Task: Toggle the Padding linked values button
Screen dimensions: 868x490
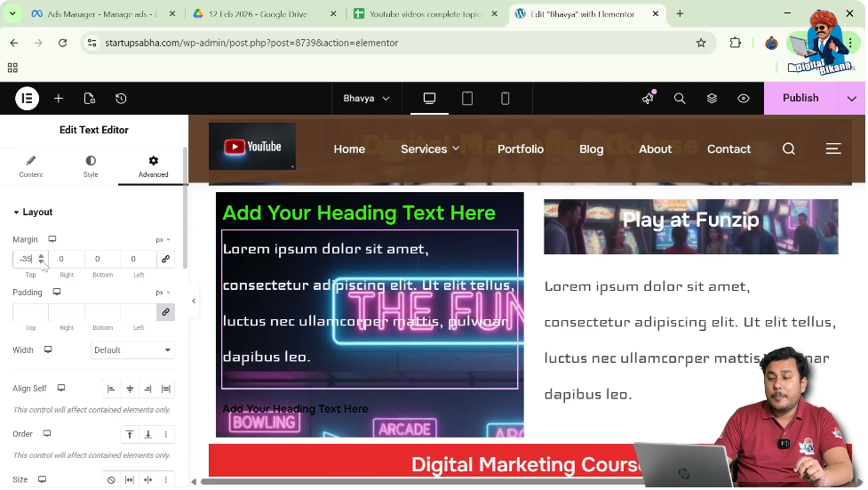Action: pos(165,312)
